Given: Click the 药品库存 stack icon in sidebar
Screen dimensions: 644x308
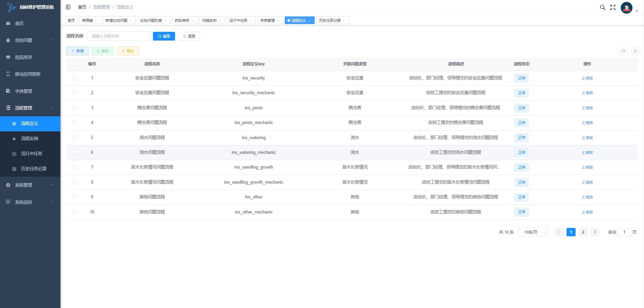Looking at the screenshot, I should click(x=8, y=57).
